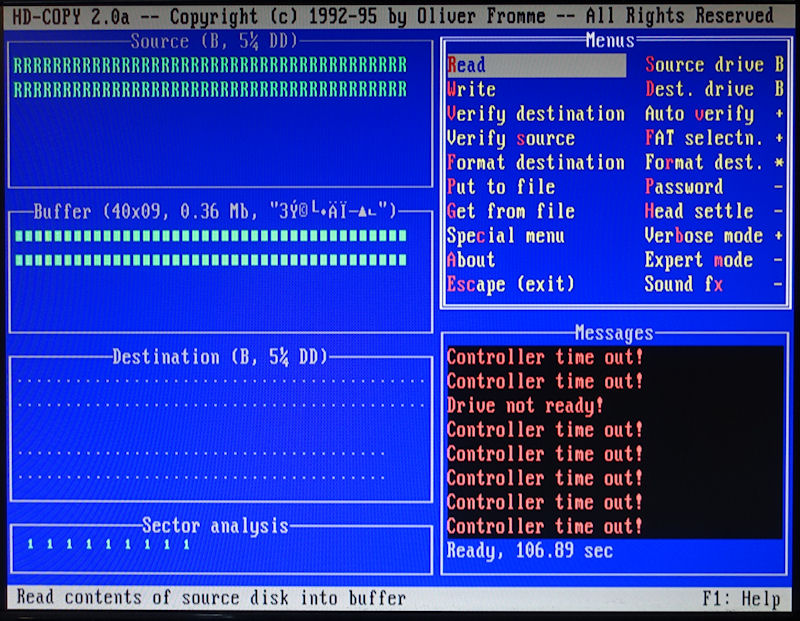Open the Special menu

pyautogui.click(x=505, y=236)
